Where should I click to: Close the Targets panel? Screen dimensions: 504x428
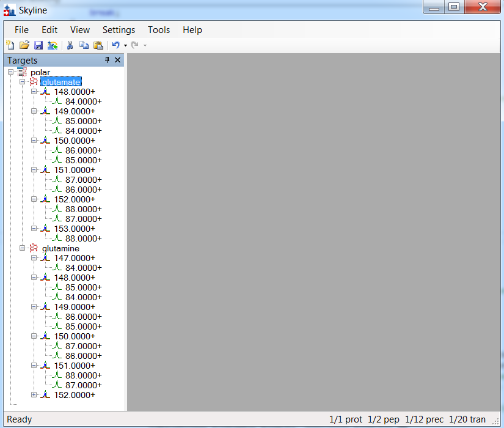118,60
